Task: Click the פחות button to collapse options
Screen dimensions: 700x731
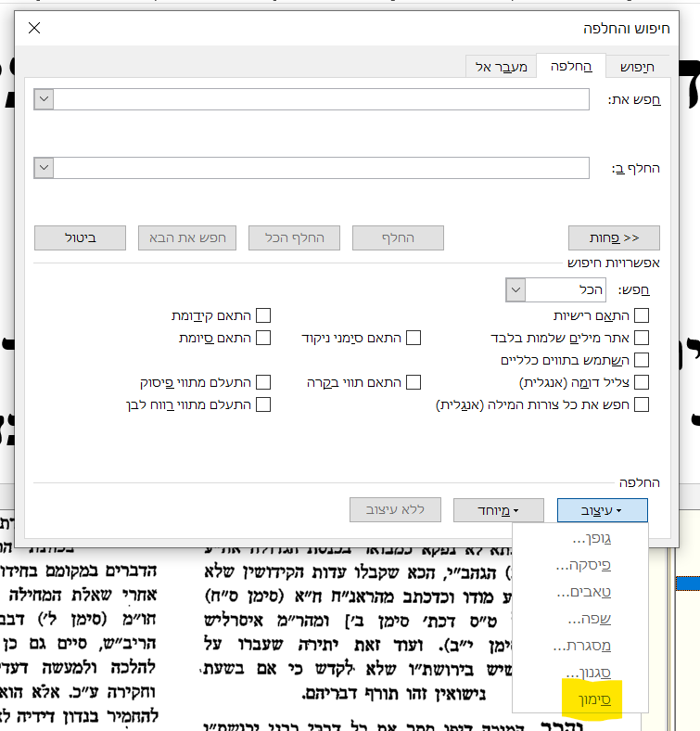Action: pyautogui.click(x=614, y=237)
